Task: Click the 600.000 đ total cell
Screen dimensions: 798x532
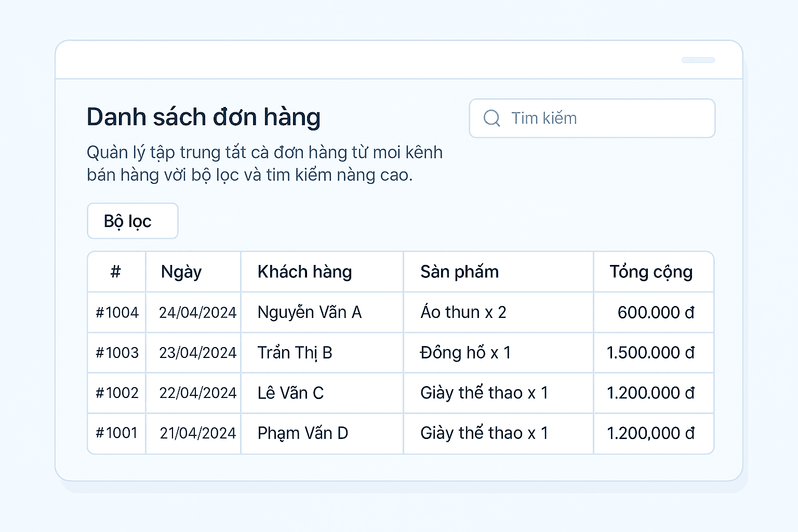Action: pyautogui.click(x=656, y=312)
